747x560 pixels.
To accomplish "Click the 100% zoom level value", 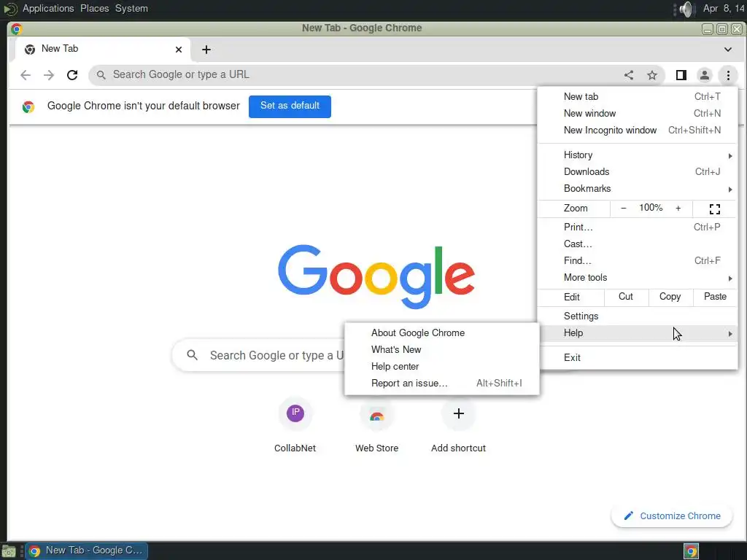I will pyautogui.click(x=651, y=208).
